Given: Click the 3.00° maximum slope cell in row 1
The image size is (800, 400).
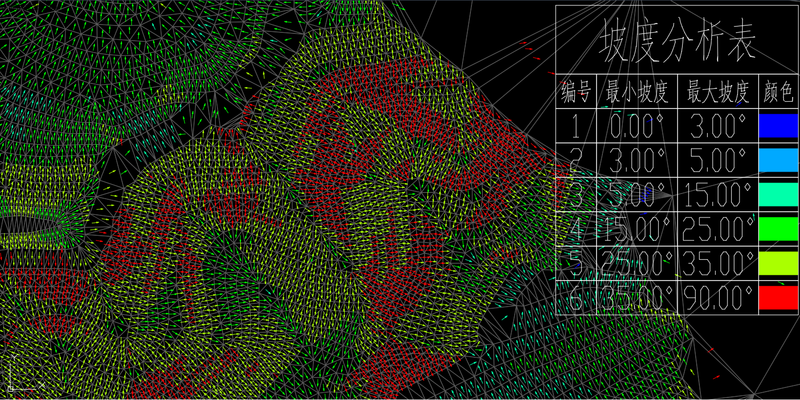Looking at the screenshot, I should click(x=718, y=126).
